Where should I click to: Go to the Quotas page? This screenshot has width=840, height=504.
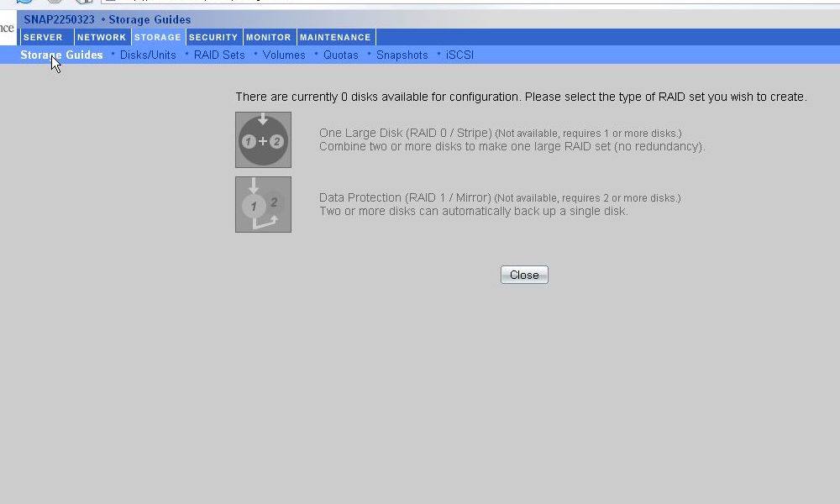tap(341, 55)
